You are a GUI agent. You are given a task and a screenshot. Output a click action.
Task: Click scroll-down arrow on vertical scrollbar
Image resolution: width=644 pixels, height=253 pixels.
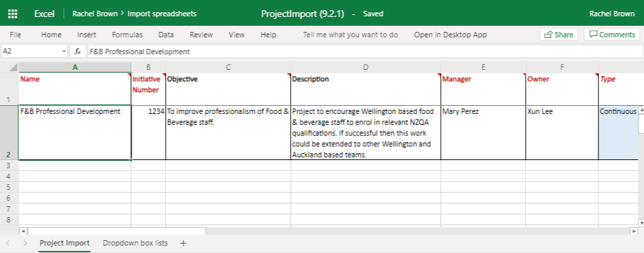[x=641, y=223]
